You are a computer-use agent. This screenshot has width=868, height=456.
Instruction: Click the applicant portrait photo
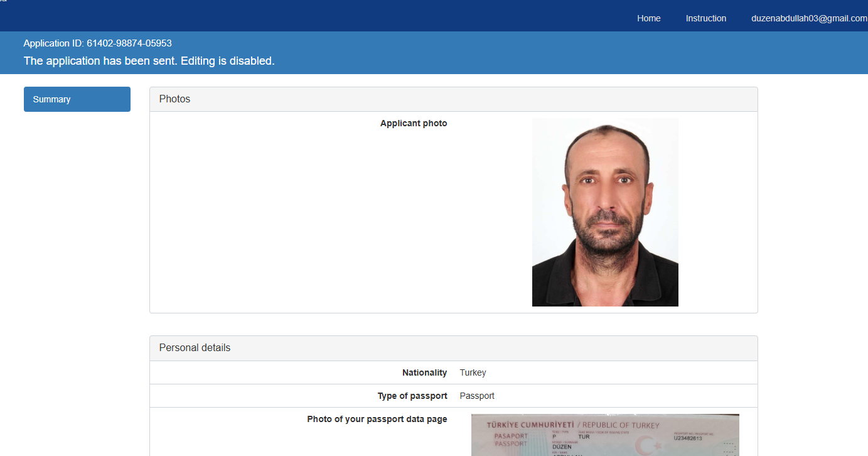point(605,212)
